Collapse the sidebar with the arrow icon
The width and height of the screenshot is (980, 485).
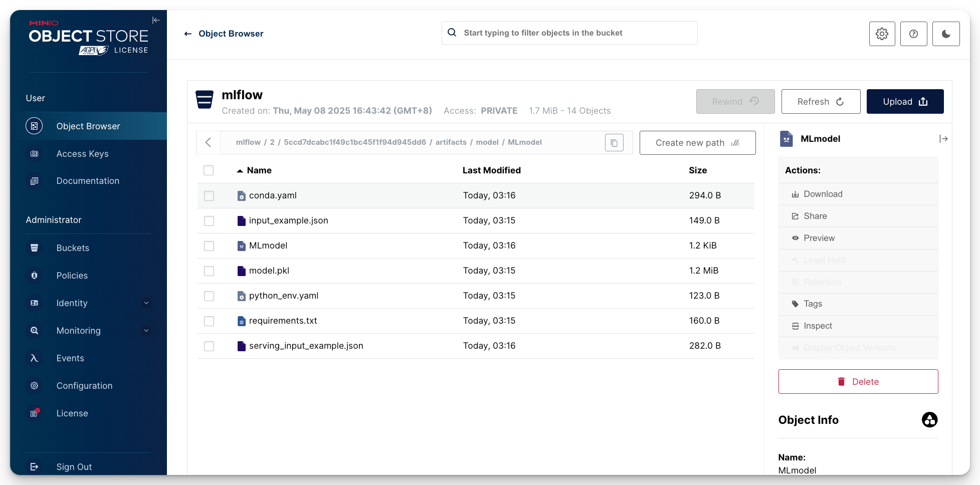pyautogui.click(x=156, y=20)
